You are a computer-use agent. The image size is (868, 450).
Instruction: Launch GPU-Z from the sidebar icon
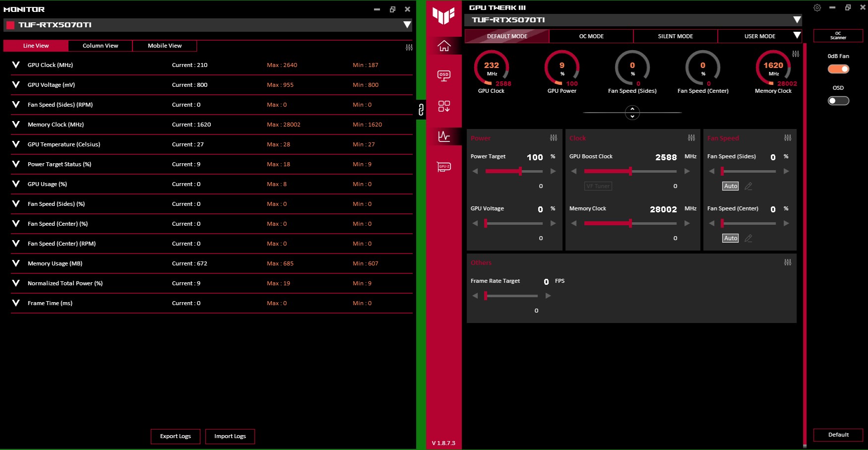pyautogui.click(x=444, y=167)
